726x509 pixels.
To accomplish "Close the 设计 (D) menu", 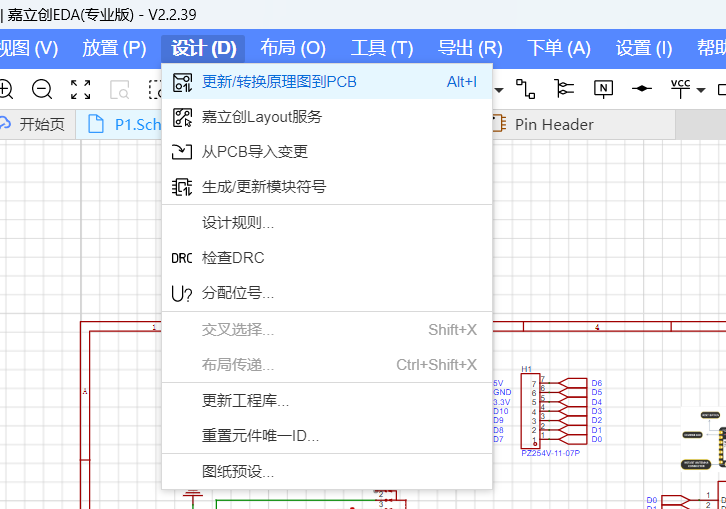I will (x=203, y=48).
